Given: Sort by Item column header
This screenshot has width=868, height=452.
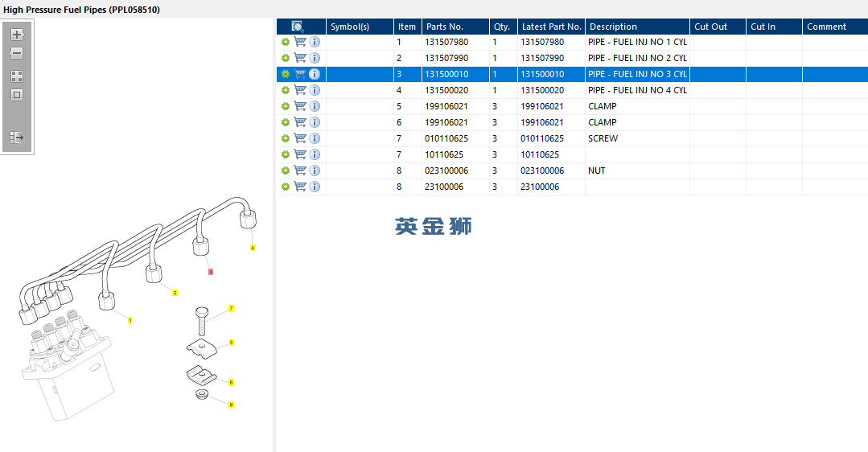Looking at the screenshot, I should click(407, 27).
